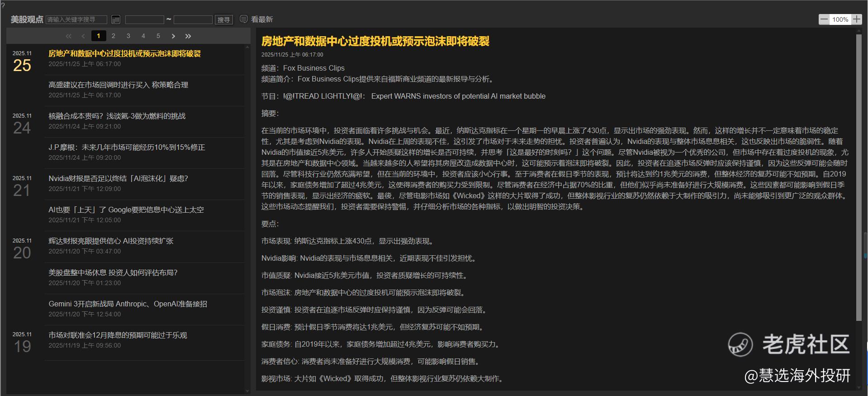This screenshot has width=868, height=396.
Task: Click the article timestamp under the headline
Action: [x=292, y=55]
